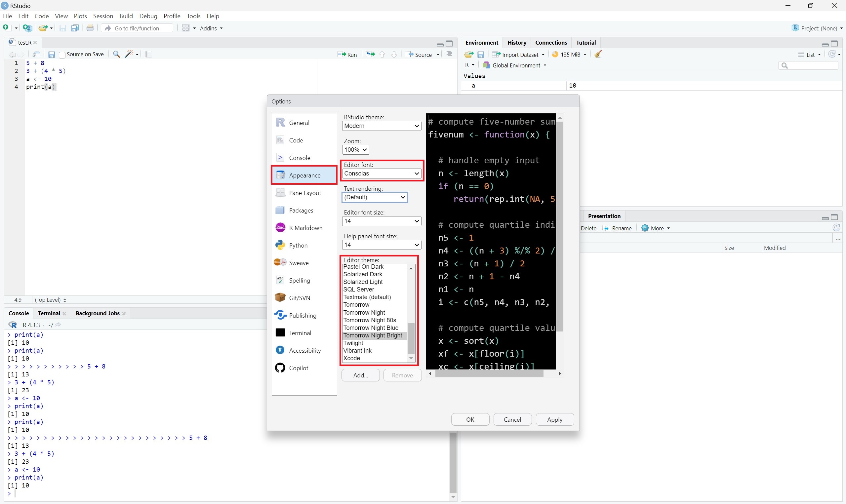Open the Git/SVN options section

tap(299, 298)
